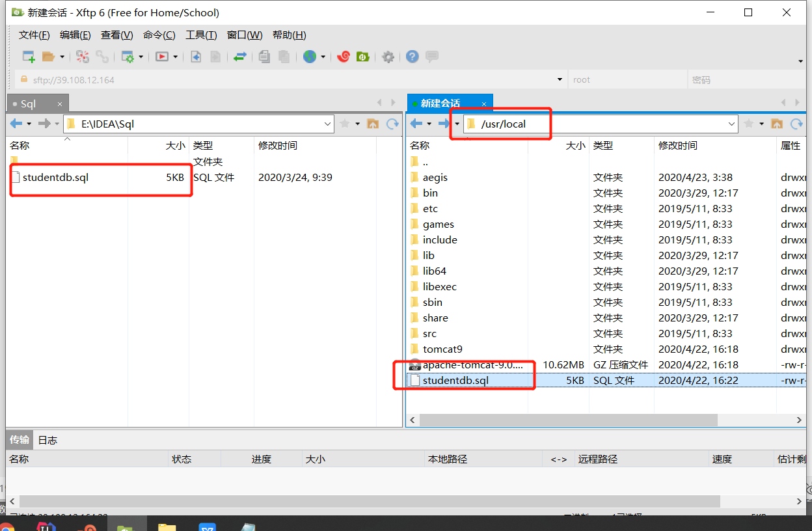
Task: Click the grayed right-arrow transfer icon
Action: tap(215, 57)
